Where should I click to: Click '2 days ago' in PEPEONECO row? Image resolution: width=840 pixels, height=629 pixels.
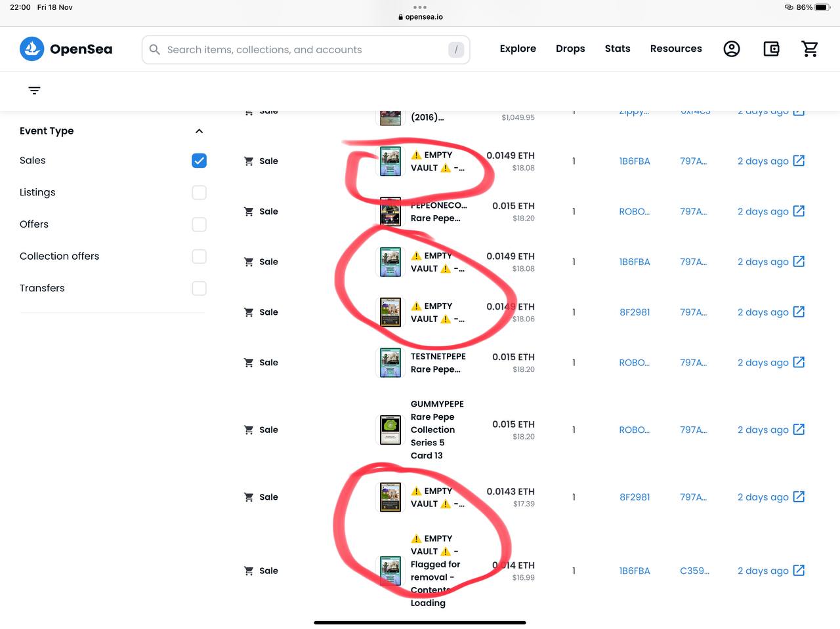pos(763,211)
